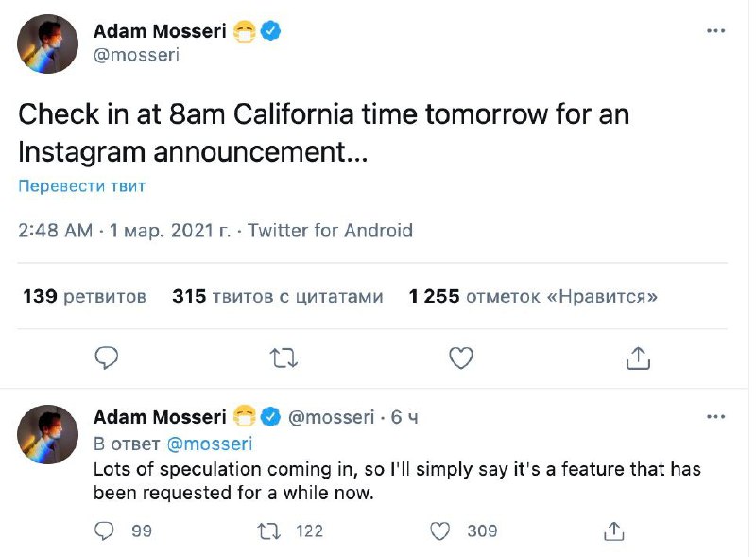The height and width of the screenshot is (557, 756).
Task: Retweet the main announcement tweet
Action: (283, 357)
